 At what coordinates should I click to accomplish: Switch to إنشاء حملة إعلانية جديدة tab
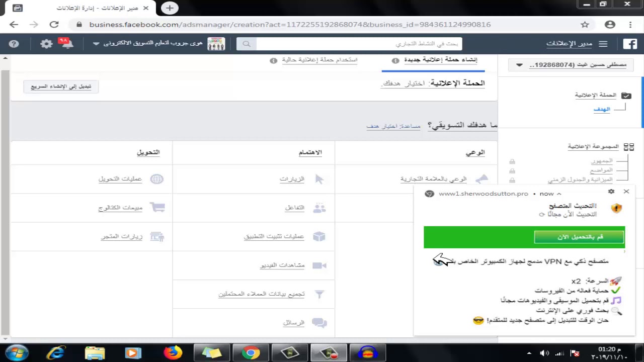tap(441, 60)
